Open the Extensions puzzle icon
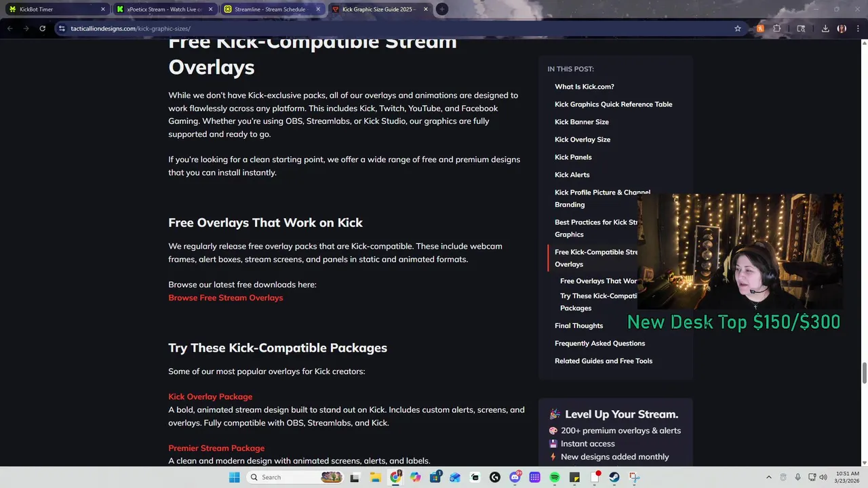The height and width of the screenshot is (488, 868). click(x=777, y=28)
